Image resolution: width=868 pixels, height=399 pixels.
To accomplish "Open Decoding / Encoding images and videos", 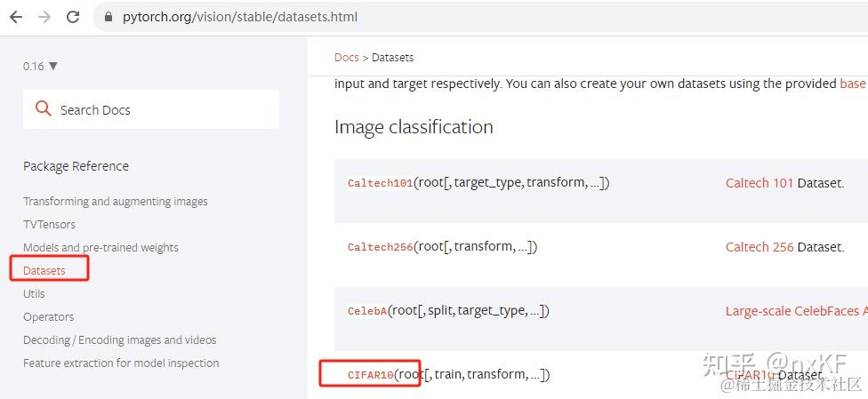I will coord(119,340).
